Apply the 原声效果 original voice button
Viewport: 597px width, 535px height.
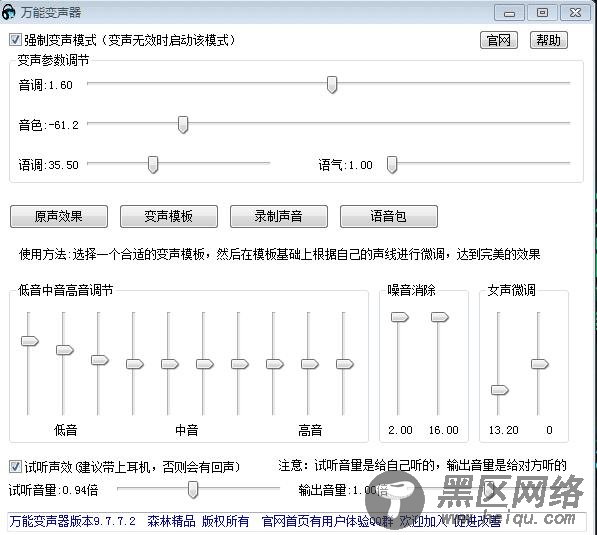pyautogui.click(x=59, y=217)
